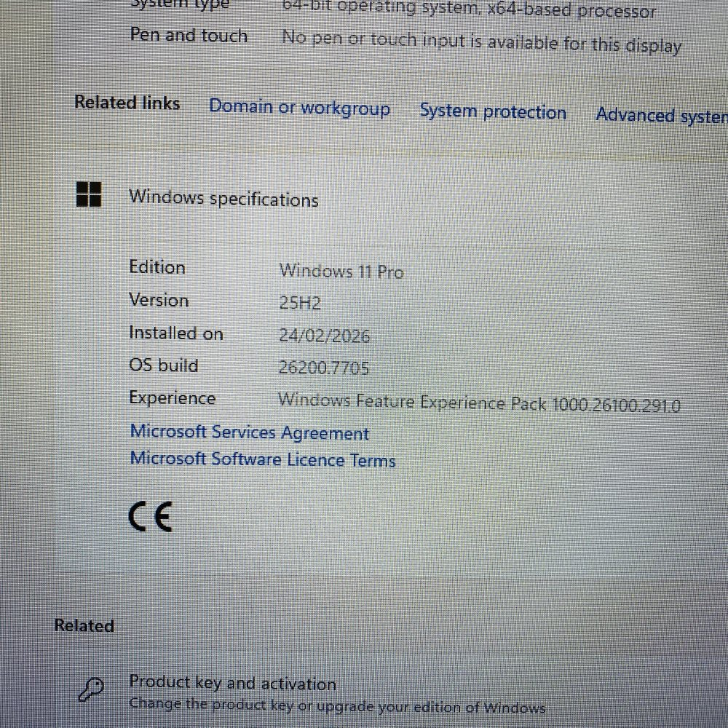Select the Installed on date 24/02/2026
Image resolution: width=728 pixels, height=728 pixels.
[324, 335]
